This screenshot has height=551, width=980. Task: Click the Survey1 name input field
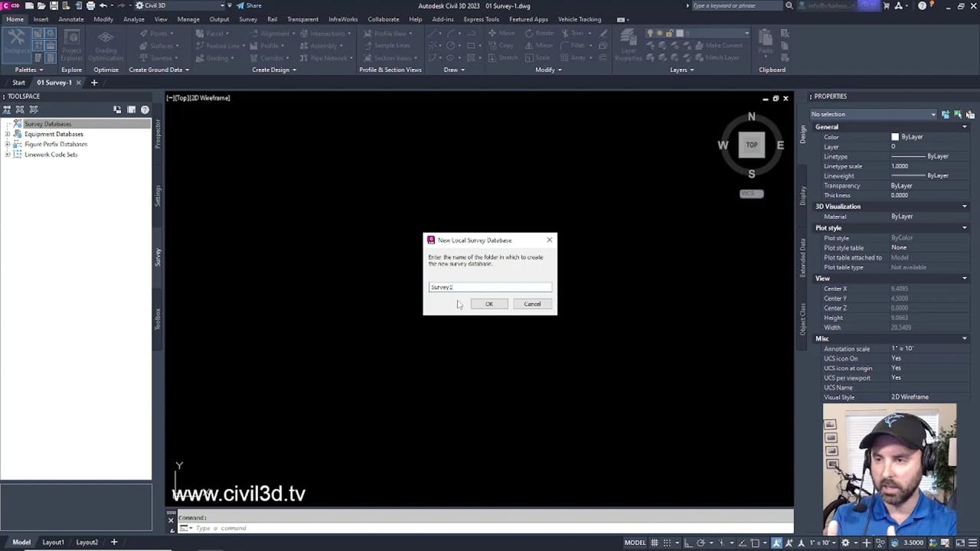coord(490,287)
